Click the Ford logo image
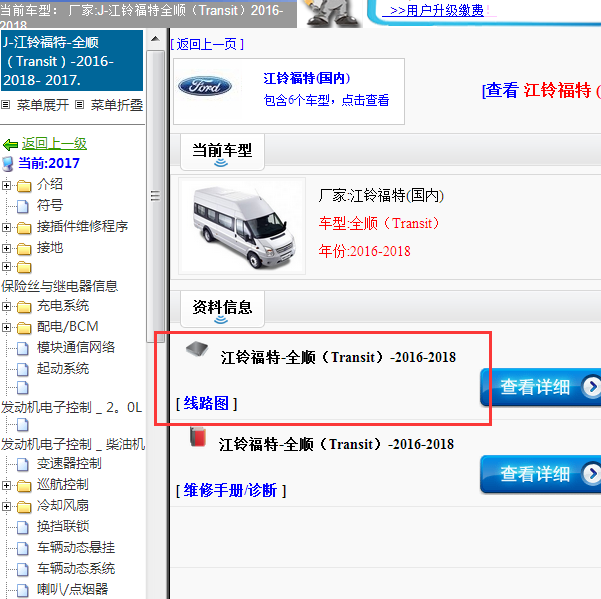 click(205, 86)
